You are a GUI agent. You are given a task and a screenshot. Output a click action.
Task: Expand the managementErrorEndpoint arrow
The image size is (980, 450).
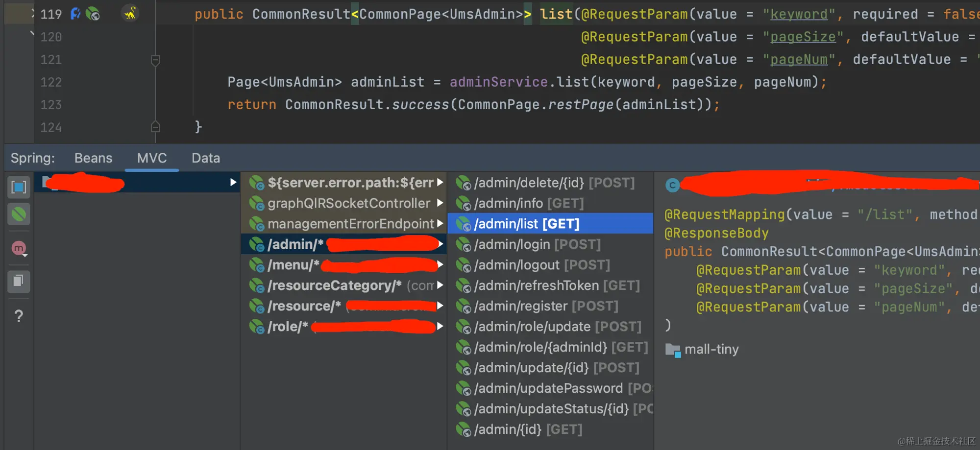point(440,223)
